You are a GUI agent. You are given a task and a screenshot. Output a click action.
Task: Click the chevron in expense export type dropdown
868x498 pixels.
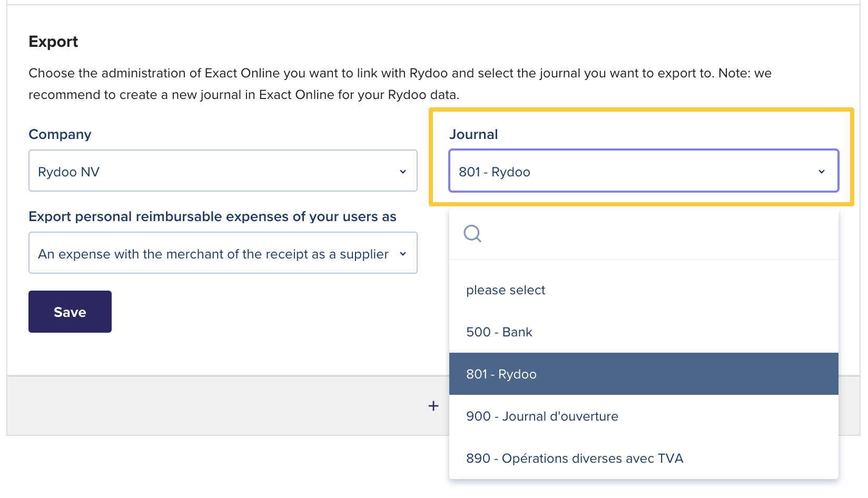[403, 254]
